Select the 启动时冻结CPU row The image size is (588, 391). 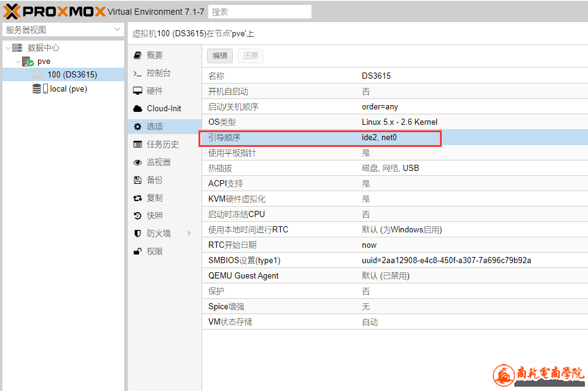(x=395, y=215)
